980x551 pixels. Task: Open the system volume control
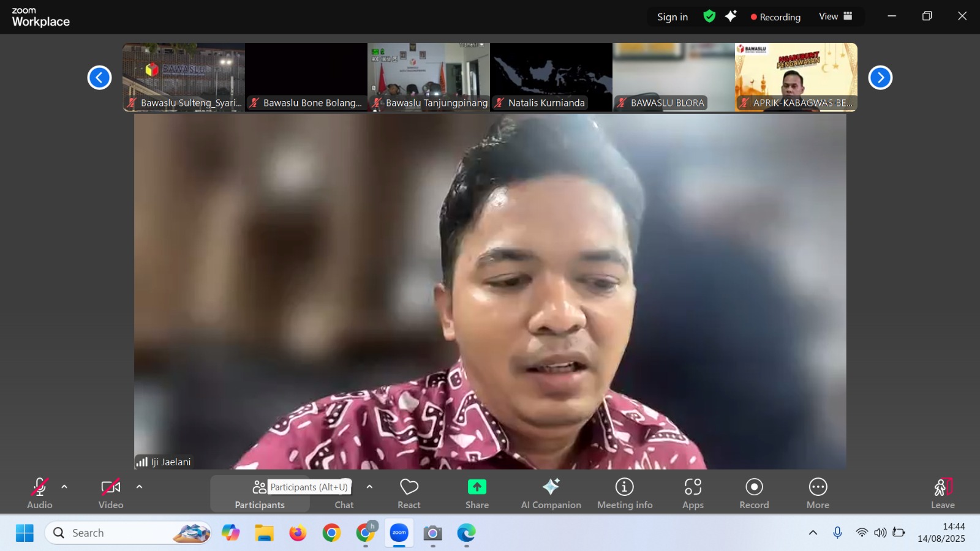coord(880,533)
